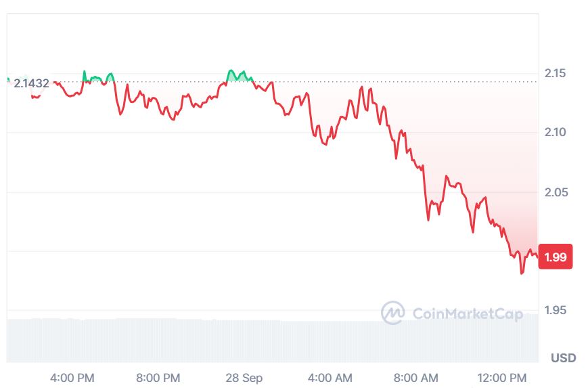Select the 12:00 PM time marker
This screenshot has width=588, height=388.
point(501,377)
